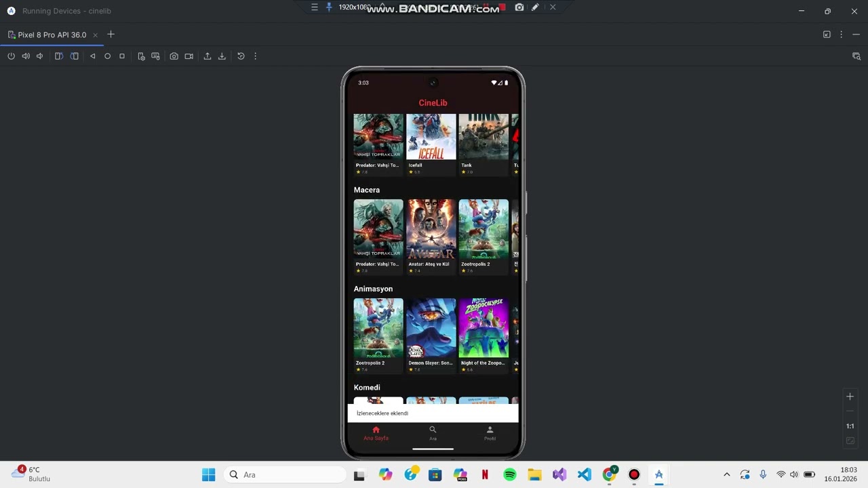Hide the Running Devices tool window

856,35
